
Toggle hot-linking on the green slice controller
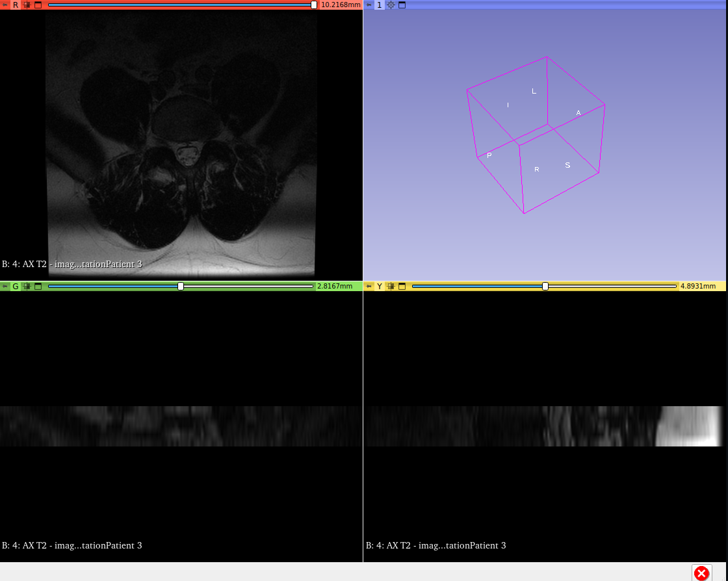click(27, 285)
